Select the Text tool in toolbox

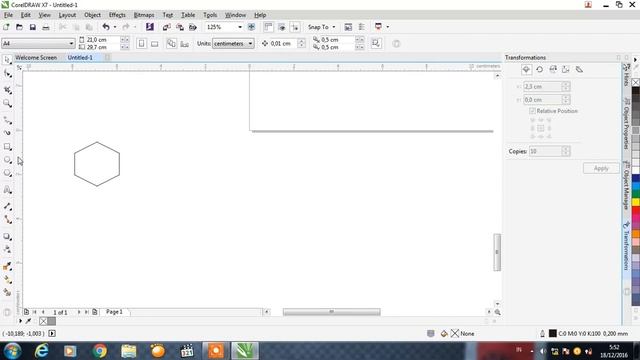click(7, 190)
